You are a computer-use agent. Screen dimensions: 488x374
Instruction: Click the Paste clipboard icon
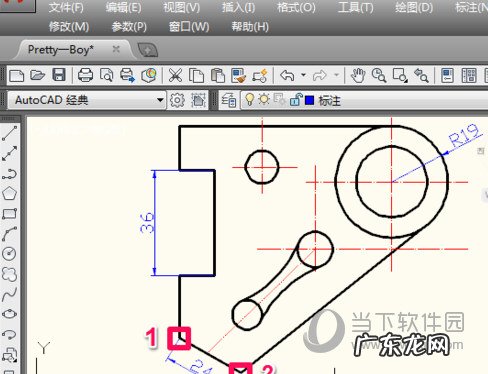218,75
